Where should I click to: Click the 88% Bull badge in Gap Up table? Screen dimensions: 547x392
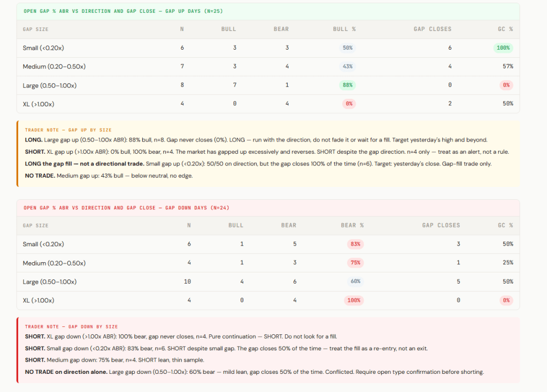348,85
